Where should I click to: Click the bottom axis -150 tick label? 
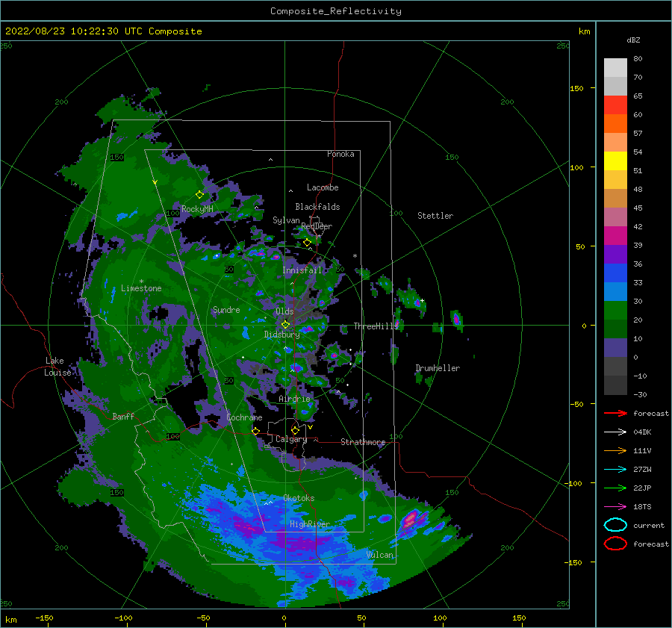[44, 618]
